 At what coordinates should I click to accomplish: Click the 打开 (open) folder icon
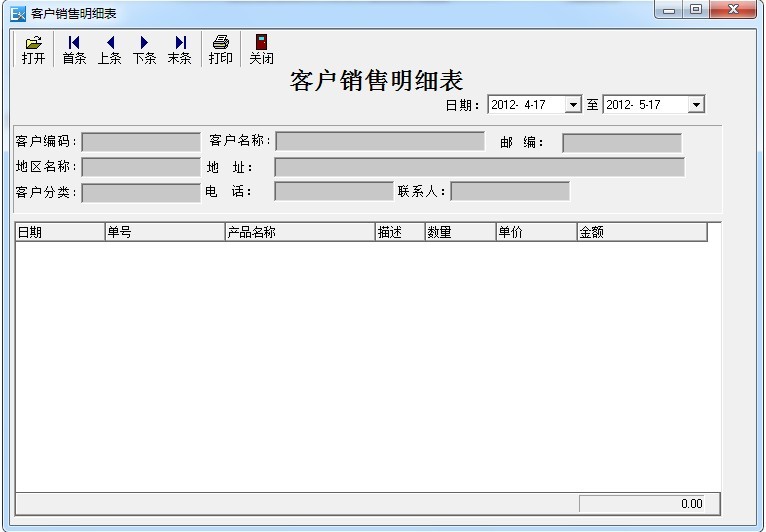pos(33,49)
